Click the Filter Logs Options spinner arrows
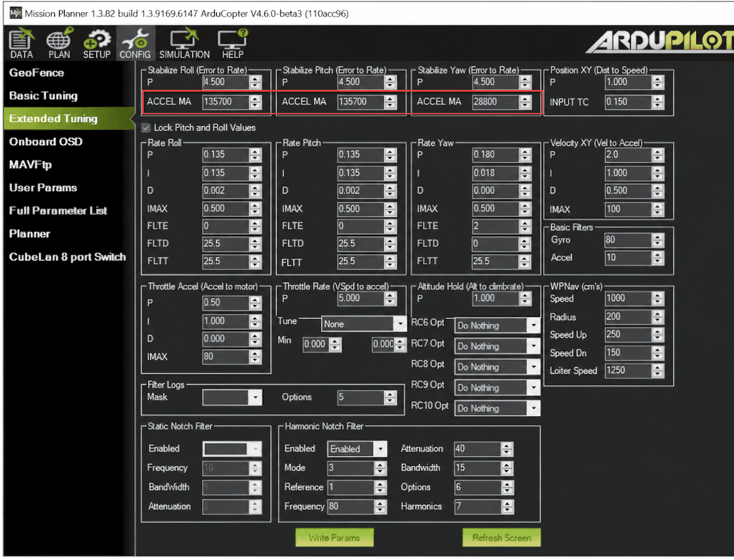The height and width of the screenshot is (560, 734). 390,397
